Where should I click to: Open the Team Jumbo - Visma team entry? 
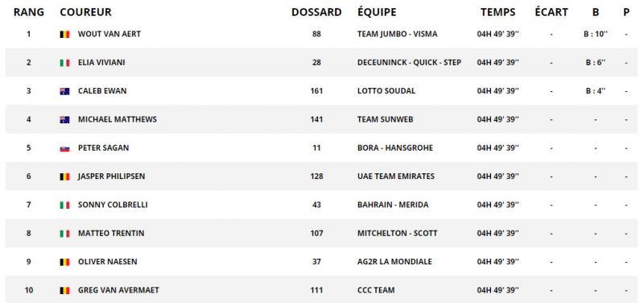397,34
